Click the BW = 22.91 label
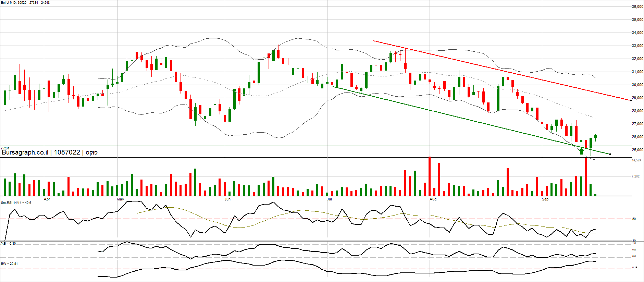 tap(9, 264)
